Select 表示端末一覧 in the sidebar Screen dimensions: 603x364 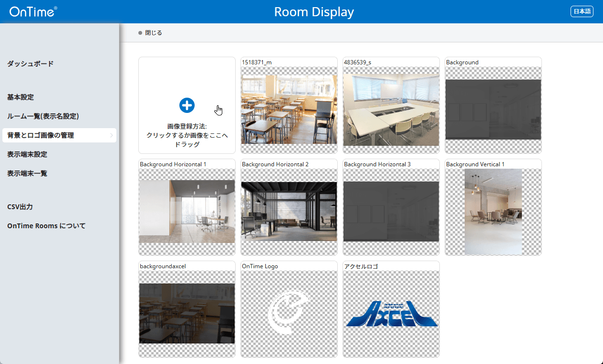click(x=27, y=173)
